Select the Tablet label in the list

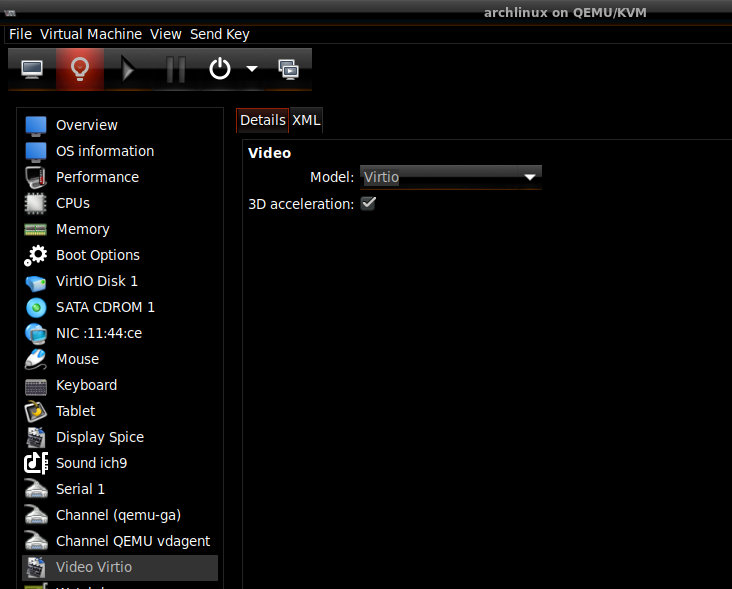[76, 412]
